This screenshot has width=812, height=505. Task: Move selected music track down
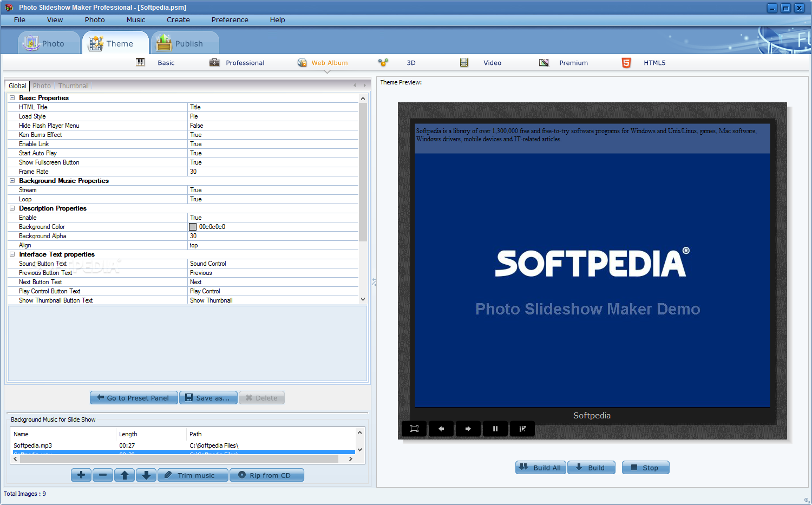pos(146,475)
